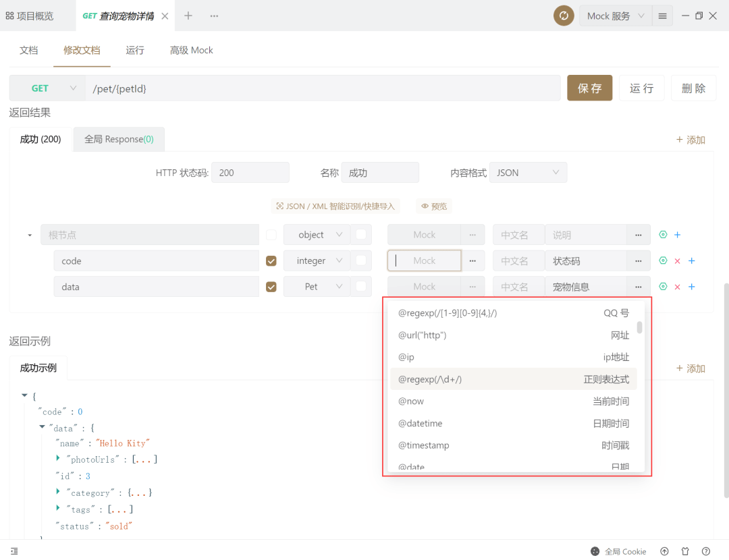The height and width of the screenshot is (560, 729).
Task: Click the HTTP 状态码 input field
Action: point(250,172)
